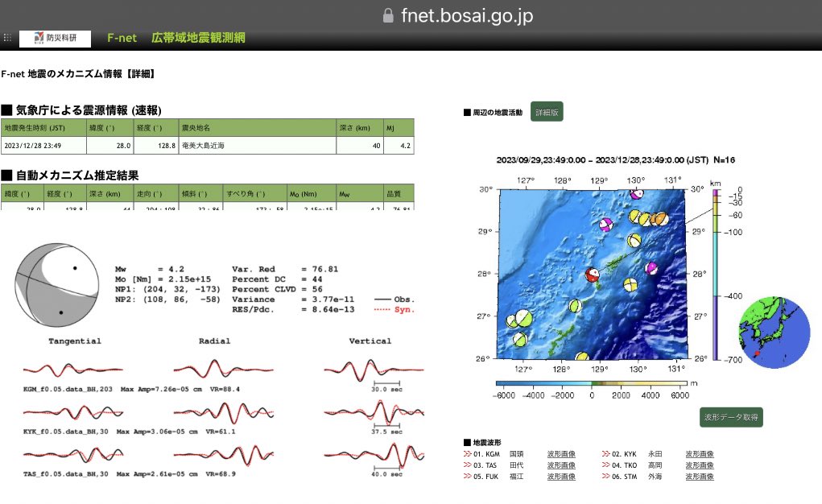Click the Percent CLVD = 56 text
Viewport: 822px width, 504px height.
pyautogui.click(x=277, y=289)
